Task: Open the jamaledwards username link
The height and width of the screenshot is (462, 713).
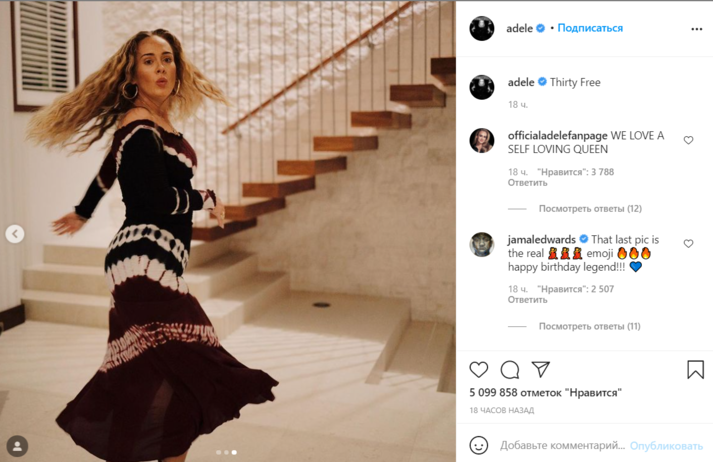Action: (542, 239)
